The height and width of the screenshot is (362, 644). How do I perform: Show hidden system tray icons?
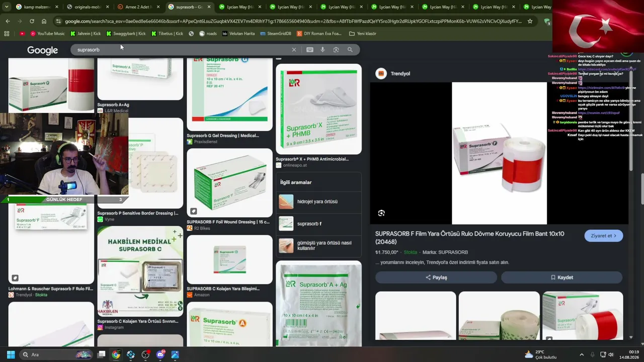(582, 354)
